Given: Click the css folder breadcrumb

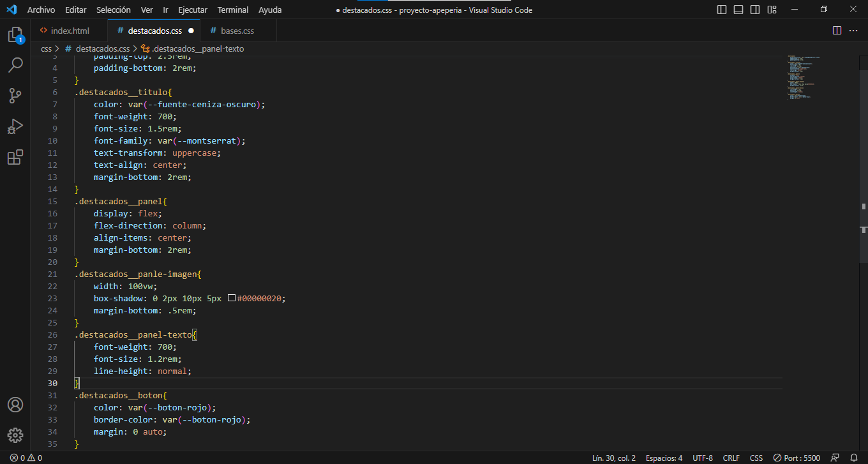Looking at the screenshot, I should [46, 49].
